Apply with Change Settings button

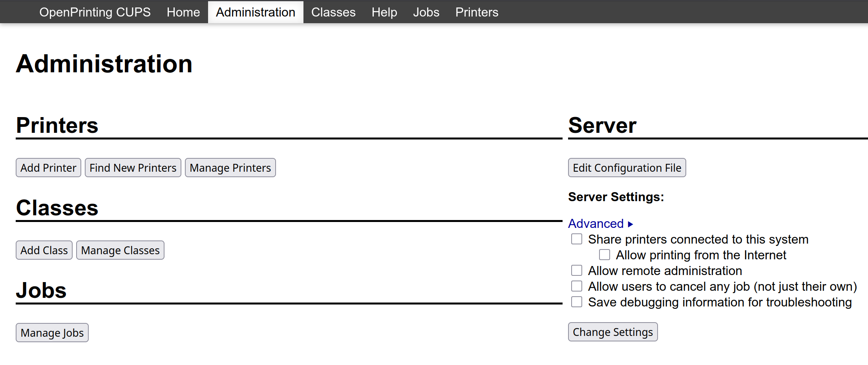point(613,332)
